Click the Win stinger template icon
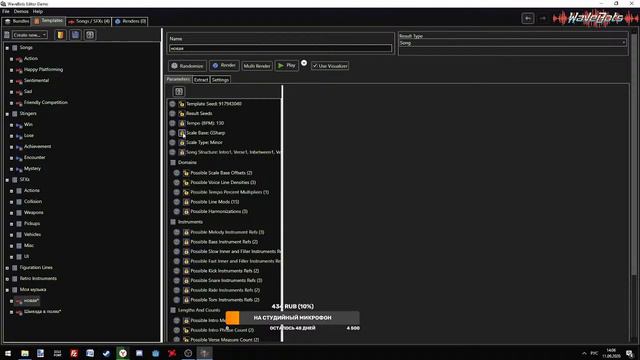This screenshot has width=640, height=360. pyautogui.click(x=19, y=124)
